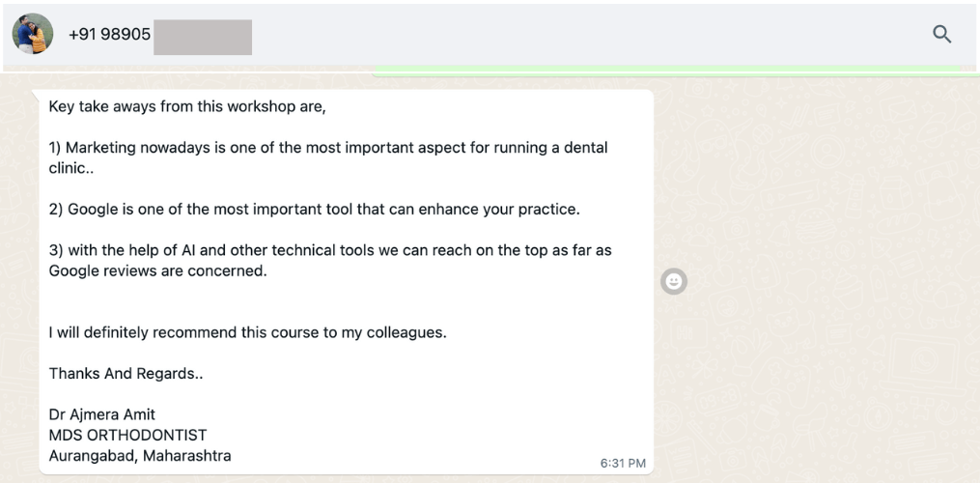
Task: Click the 6:31 PM message timestamp
Action: pyautogui.click(x=623, y=463)
